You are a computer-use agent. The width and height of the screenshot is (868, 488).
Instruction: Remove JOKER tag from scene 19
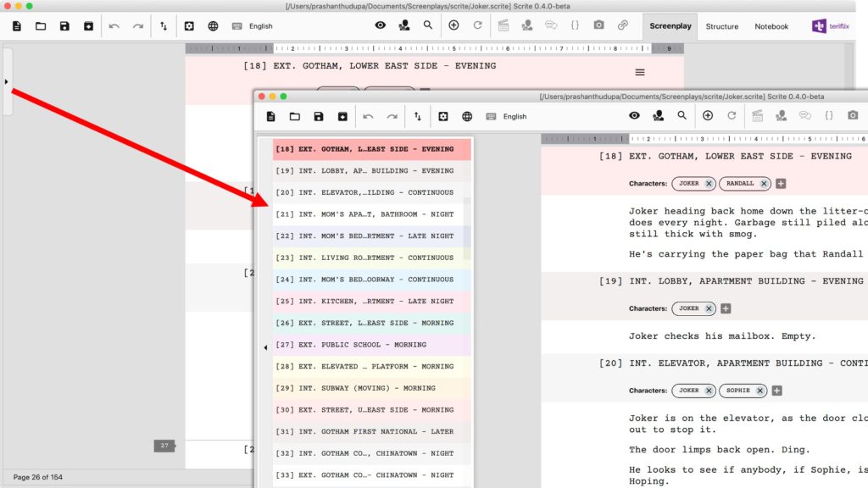pyautogui.click(x=709, y=308)
